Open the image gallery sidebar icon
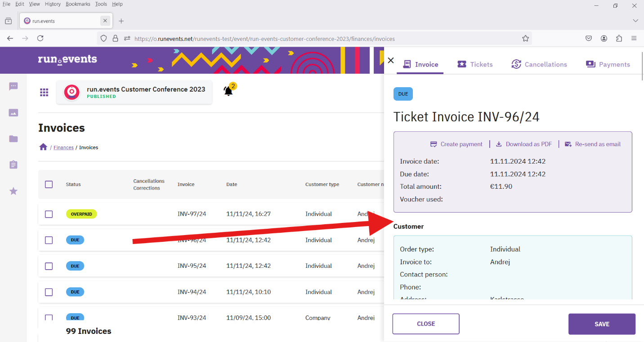The height and width of the screenshot is (342, 644). [13, 113]
